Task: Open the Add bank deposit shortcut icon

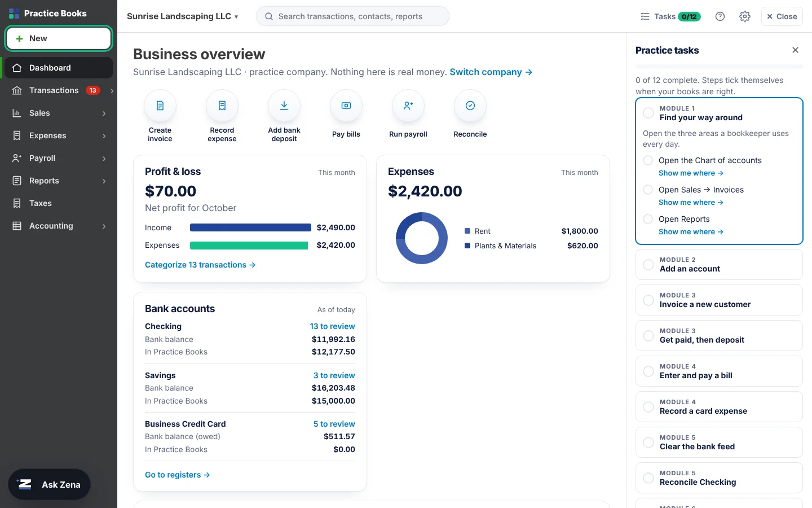Action: [x=284, y=106]
